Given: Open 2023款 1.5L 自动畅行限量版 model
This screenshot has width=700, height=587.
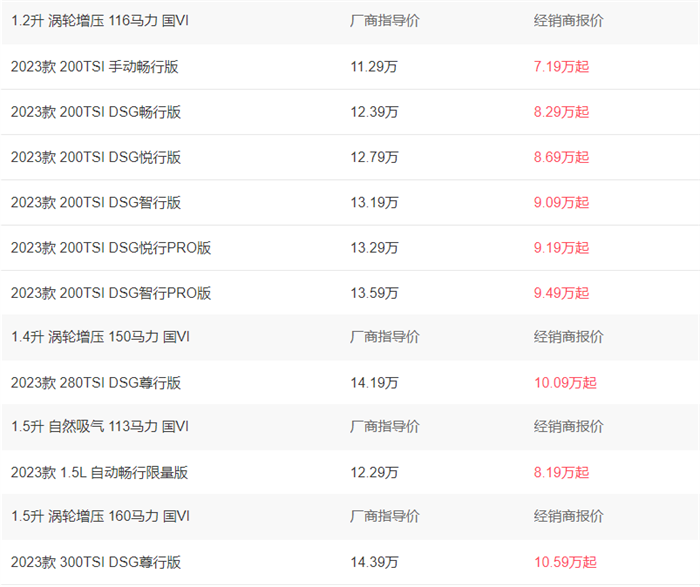Looking at the screenshot, I should tap(100, 473).
